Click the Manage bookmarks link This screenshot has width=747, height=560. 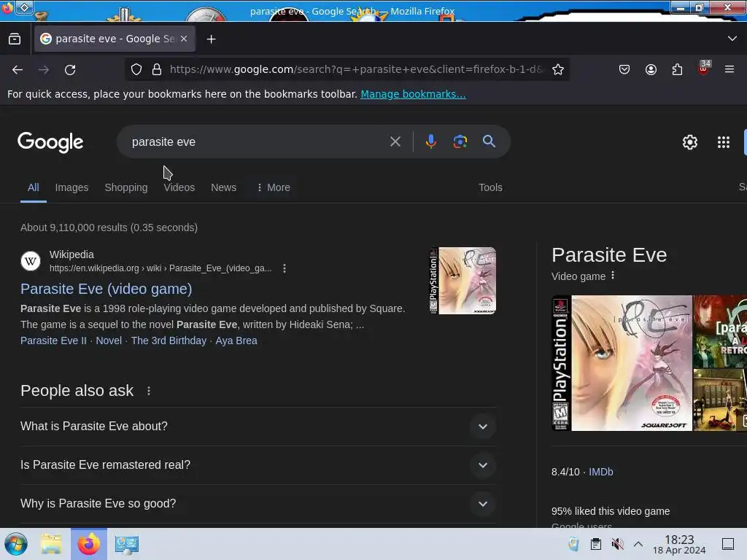point(413,94)
